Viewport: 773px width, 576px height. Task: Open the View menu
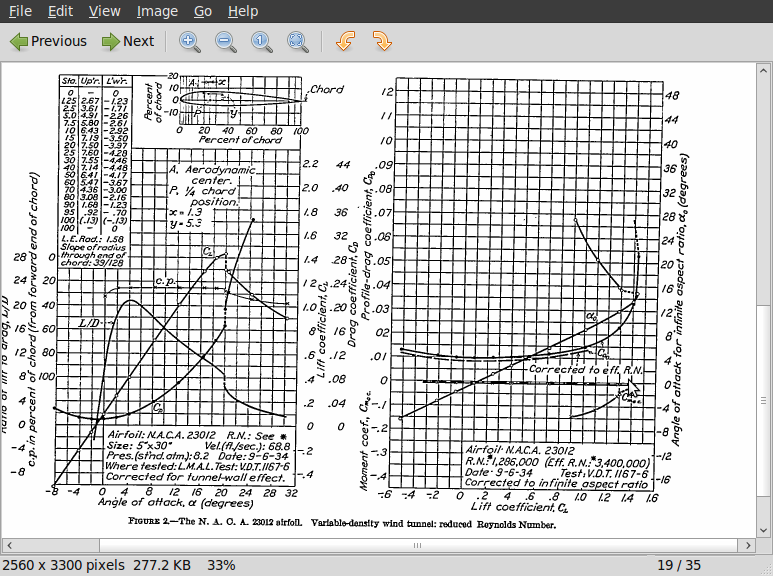104,11
